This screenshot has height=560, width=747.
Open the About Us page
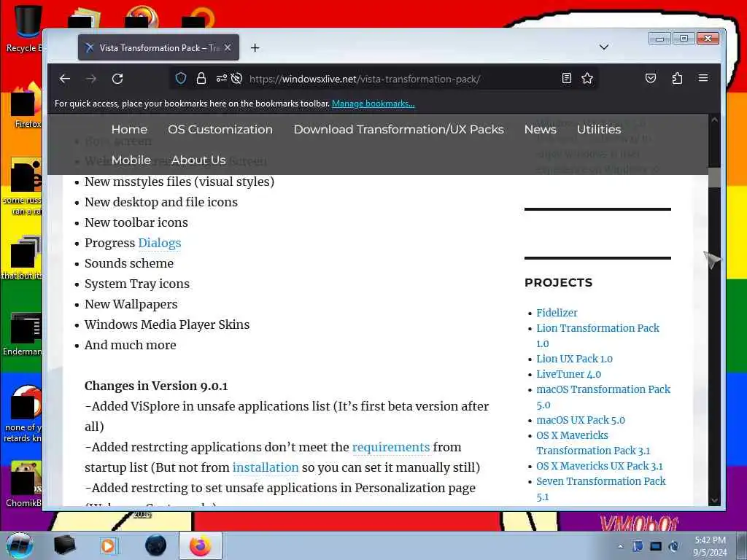pyautogui.click(x=198, y=160)
